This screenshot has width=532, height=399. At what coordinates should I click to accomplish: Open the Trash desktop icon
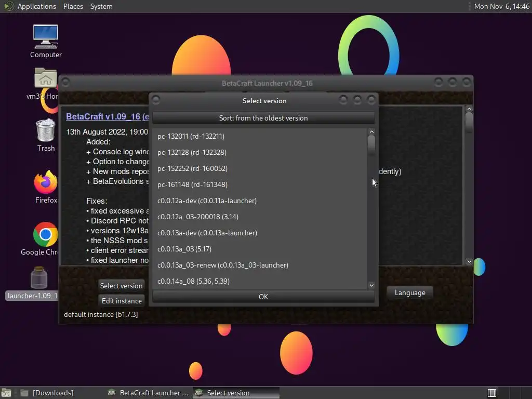coord(46,135)
